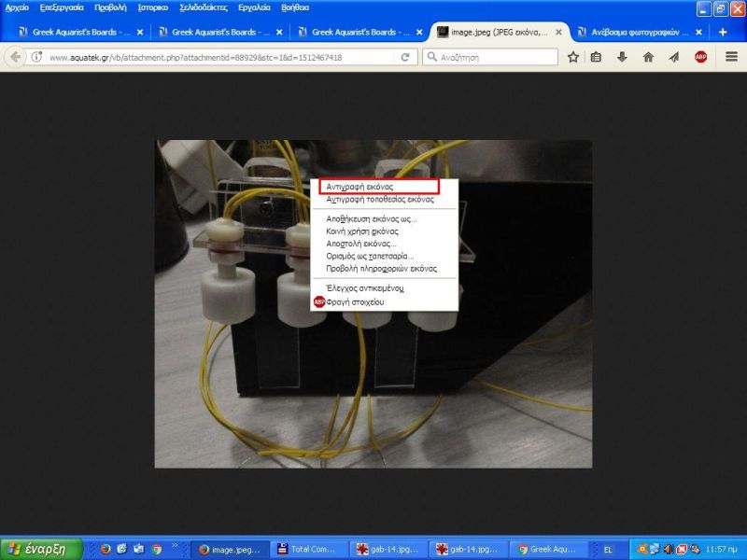Bookmark this page with the star icon
Viewport: 747px width, 560px height.
(x=573, y=57)
